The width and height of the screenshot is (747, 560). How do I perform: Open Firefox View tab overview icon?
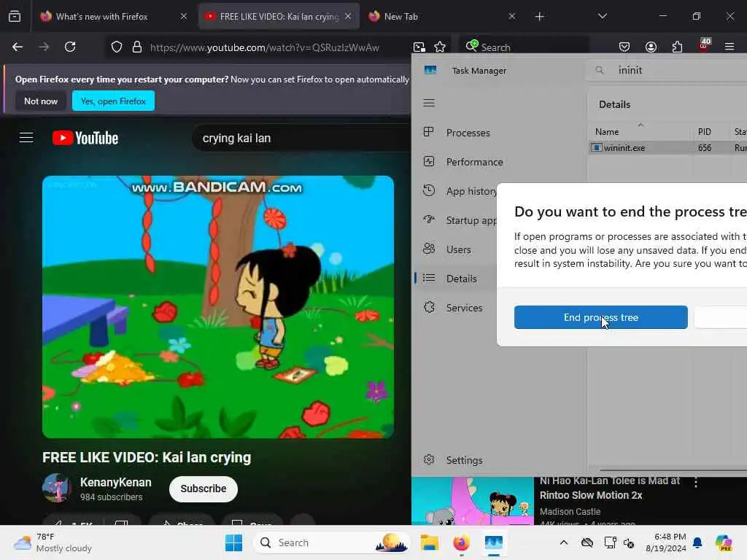15,16
